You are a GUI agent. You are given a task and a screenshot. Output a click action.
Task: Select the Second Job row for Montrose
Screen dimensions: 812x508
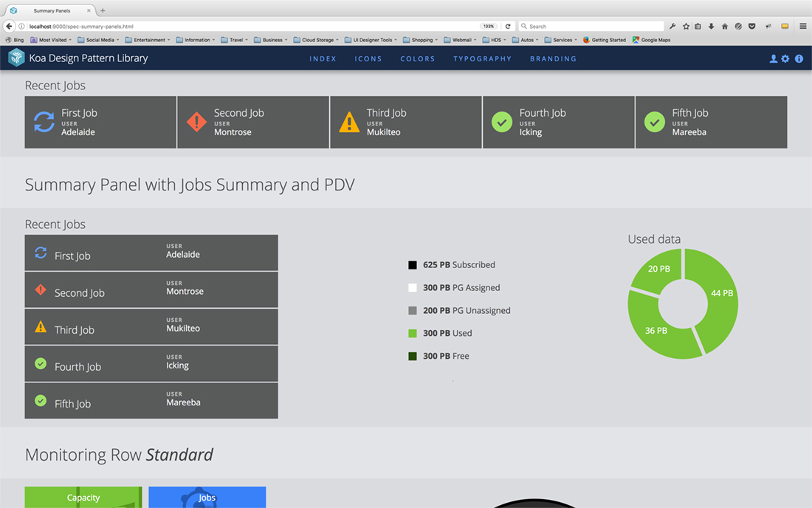point(151,290)
